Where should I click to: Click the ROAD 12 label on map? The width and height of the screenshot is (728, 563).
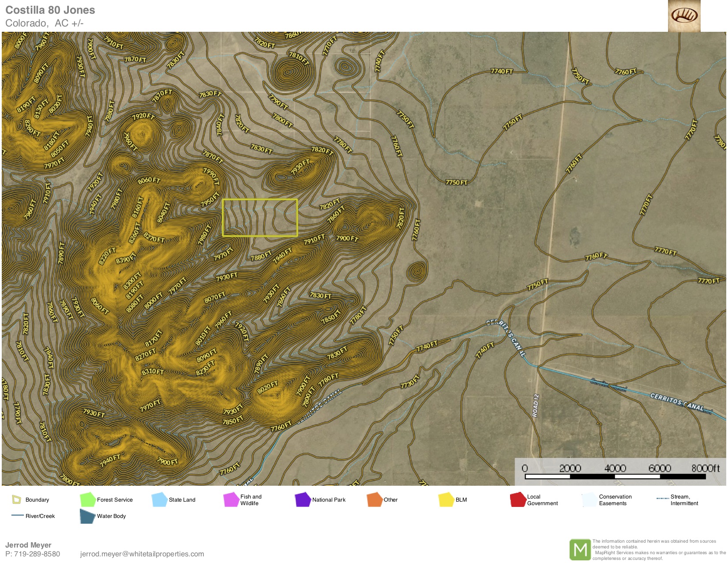(535, 405)
